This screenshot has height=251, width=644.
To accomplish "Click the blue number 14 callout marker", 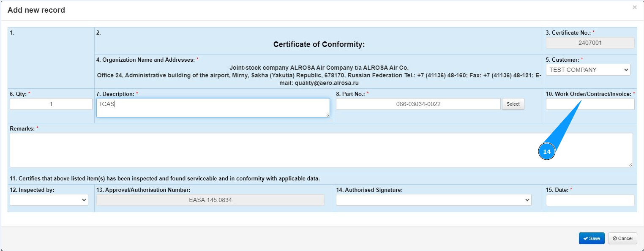I will click(547, 152).
